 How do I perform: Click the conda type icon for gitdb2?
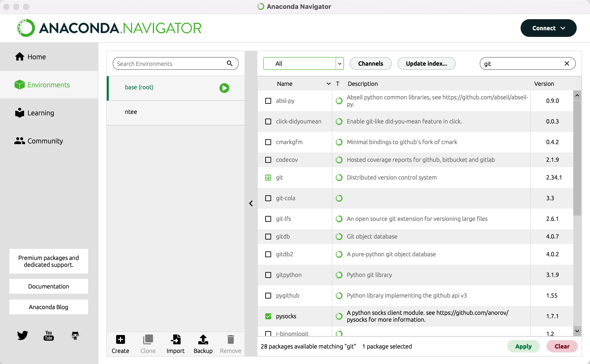339,254
